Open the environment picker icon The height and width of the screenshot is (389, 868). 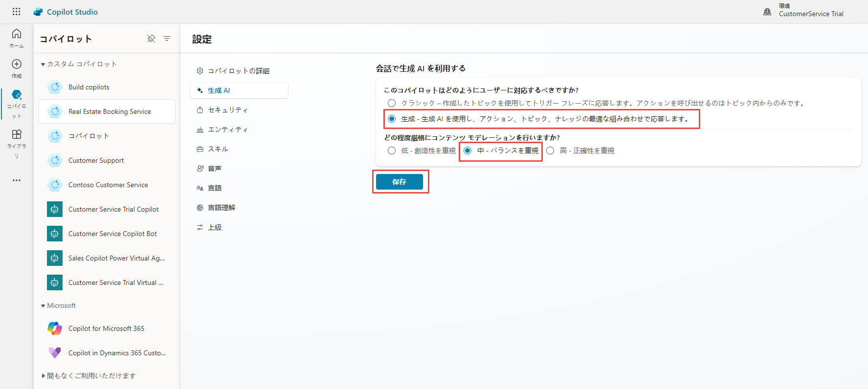pyautogui.click(x=767, y=12)
